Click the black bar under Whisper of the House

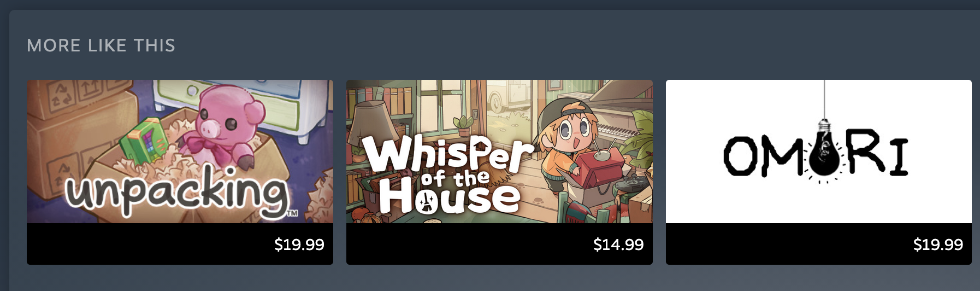coord(499,244)
